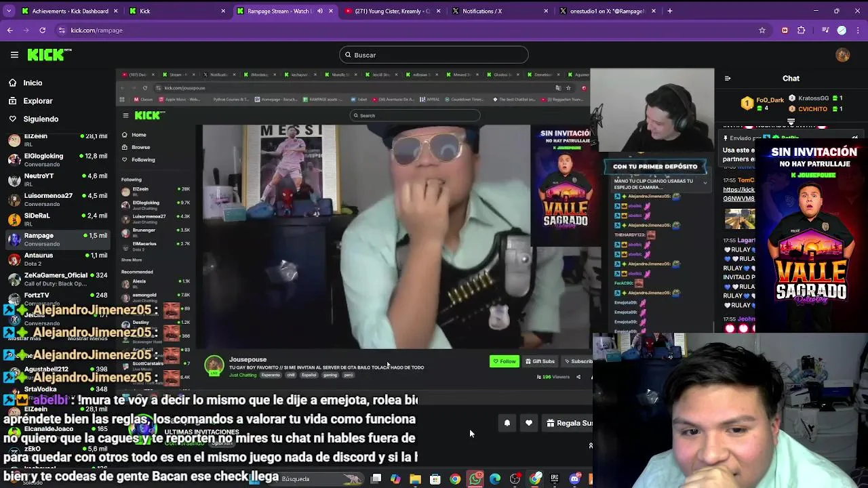Open Epic Games launcher from taskbar
The image size is (868, 488).
click(555, 479)
